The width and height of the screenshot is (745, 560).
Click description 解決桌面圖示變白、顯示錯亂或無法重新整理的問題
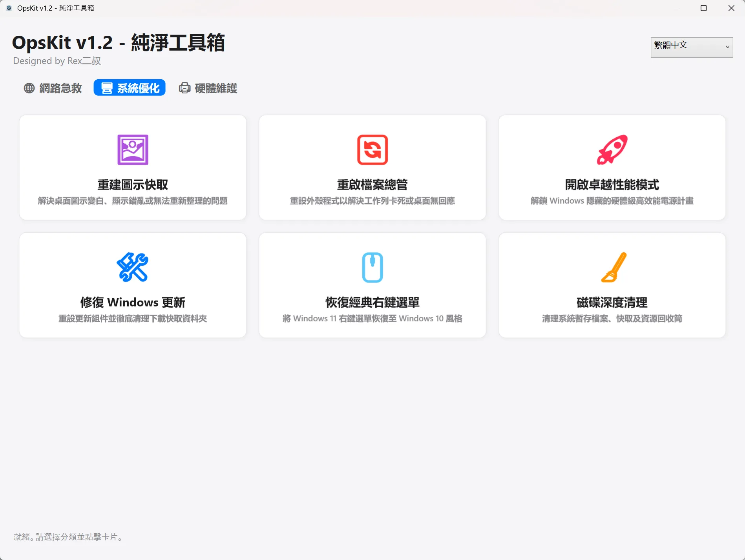click(x=133, y=201)
